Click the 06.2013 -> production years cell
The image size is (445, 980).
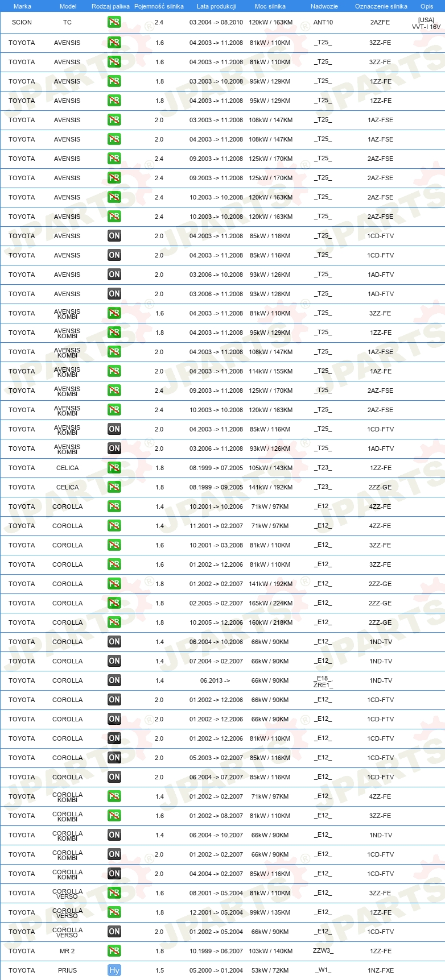point(215,680)
